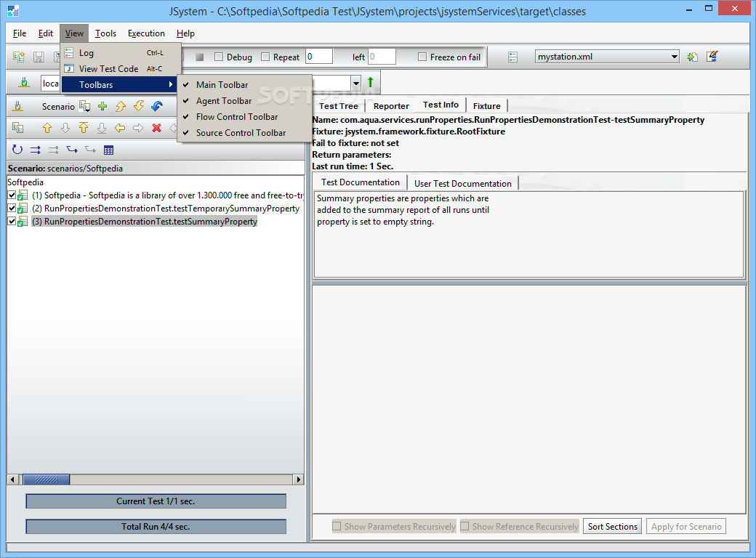
Task: Toggle Agent Toolbar visibility
Action: [244, 101]
